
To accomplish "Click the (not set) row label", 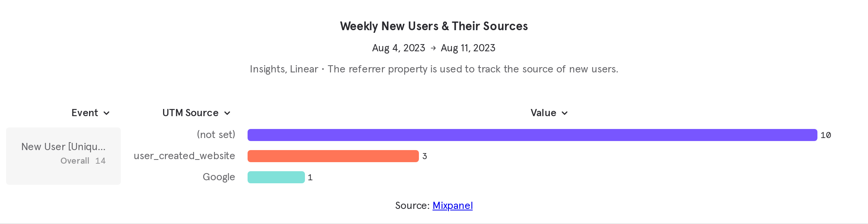I will [216, 134].
